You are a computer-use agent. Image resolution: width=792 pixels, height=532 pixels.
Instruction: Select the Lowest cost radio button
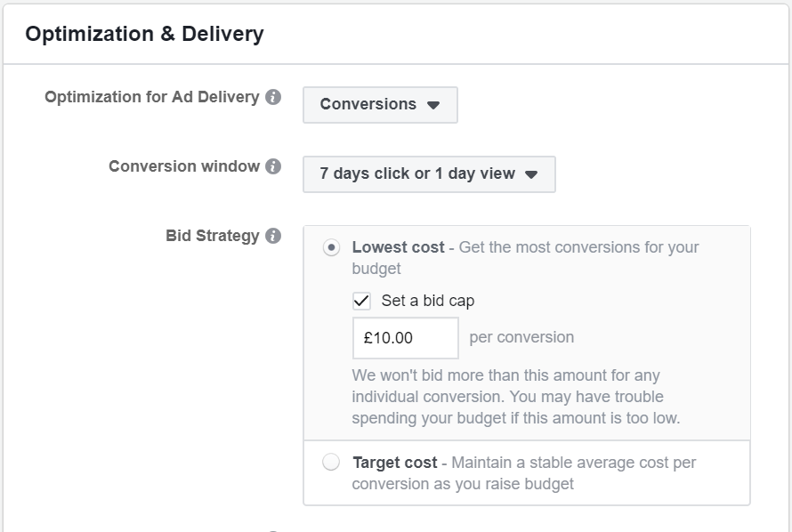click(x=331, y=248)
